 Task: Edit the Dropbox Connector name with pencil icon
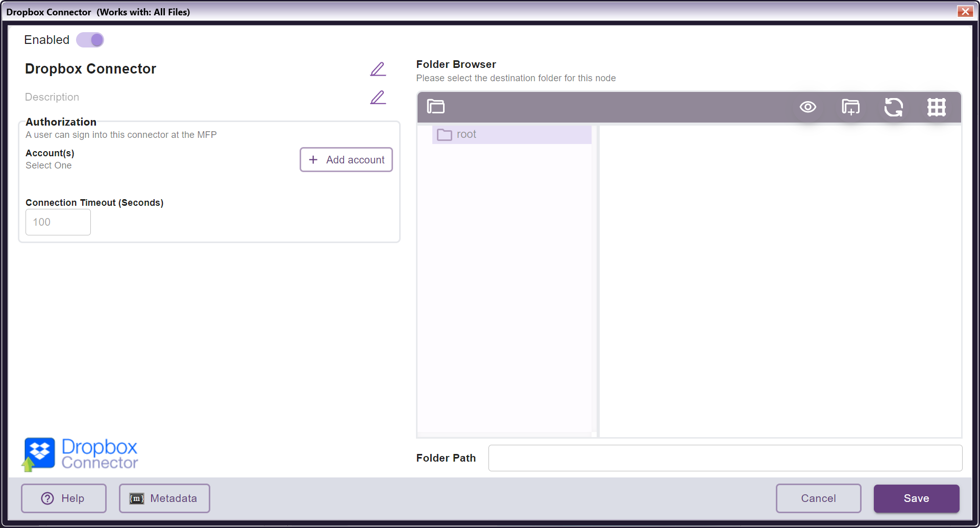click(378, 69)
